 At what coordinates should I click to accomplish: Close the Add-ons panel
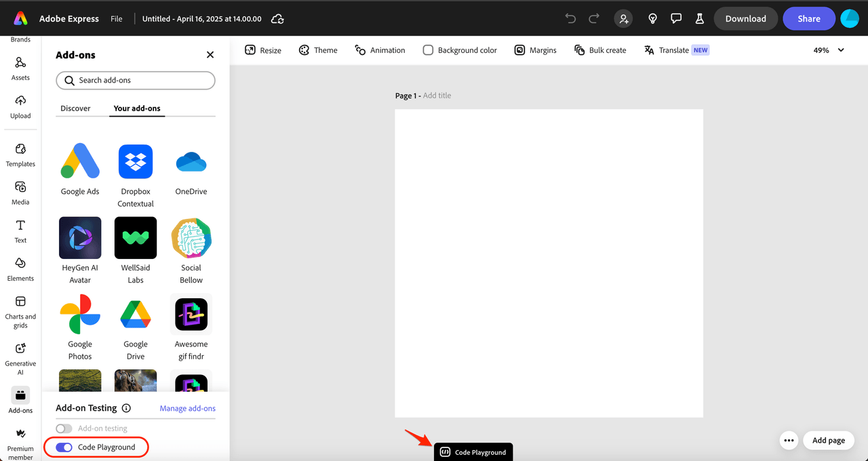tap(210, 55)
